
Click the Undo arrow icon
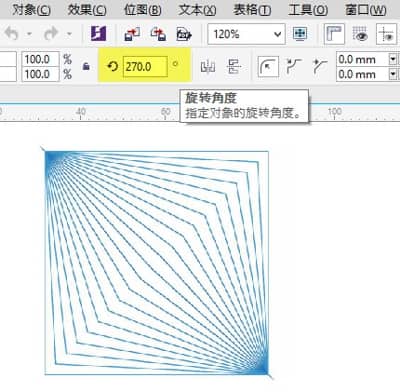point(12,34)
